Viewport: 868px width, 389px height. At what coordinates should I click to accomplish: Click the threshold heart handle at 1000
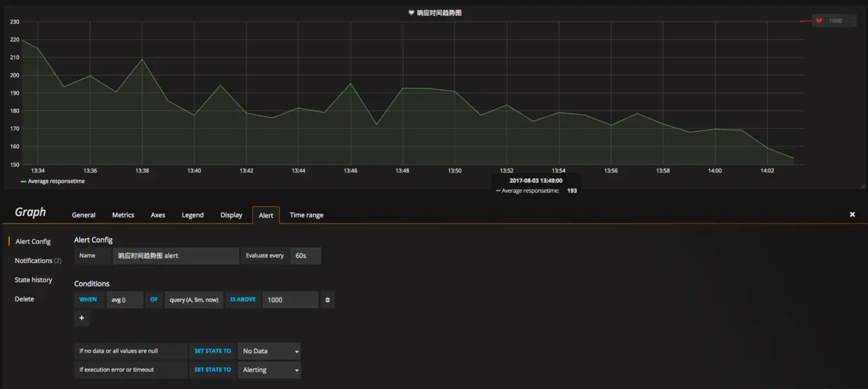coord(818,21)
